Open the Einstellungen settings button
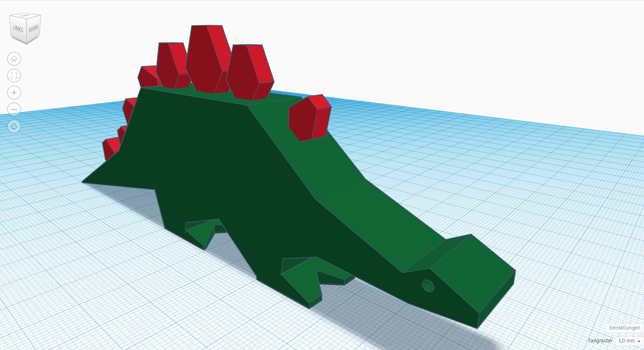 coord(624,328)
